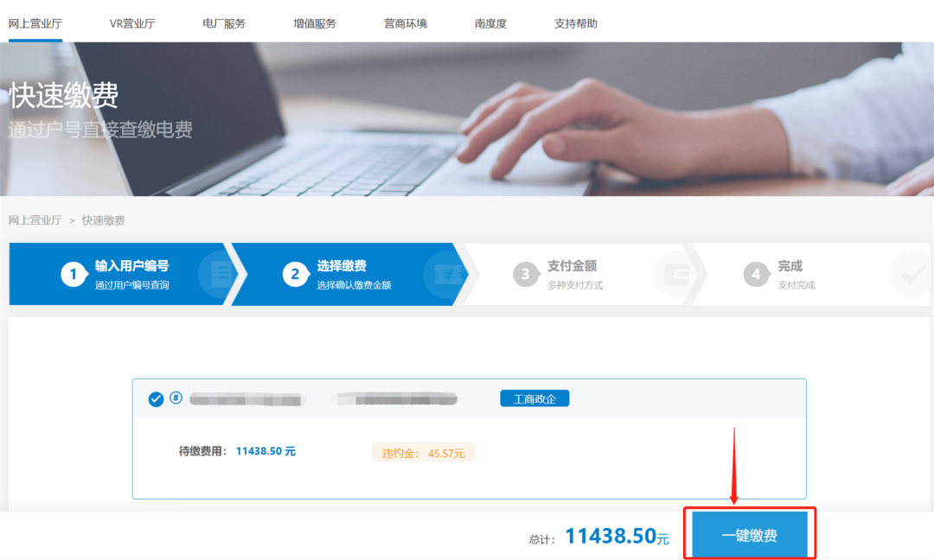Open the 增值服务 menu
Image resolution: width=934 pixels, height=560 pixels.
[315, 23]
